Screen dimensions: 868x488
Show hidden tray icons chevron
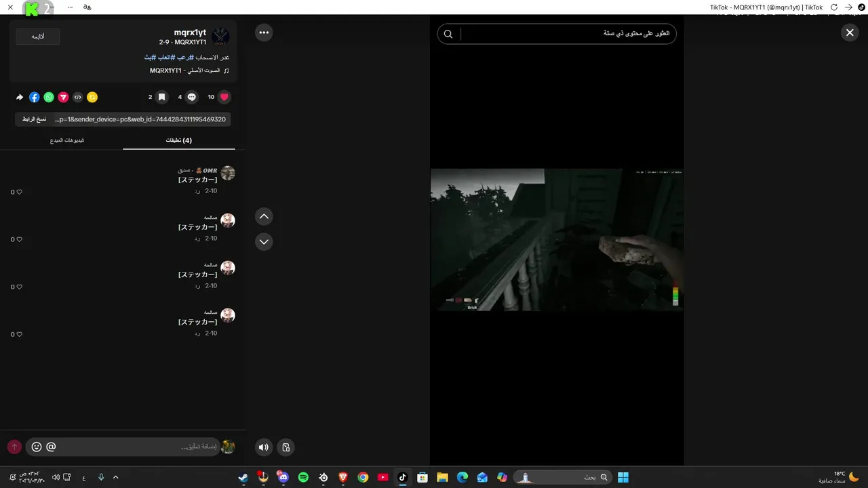(x=115, y=477)
